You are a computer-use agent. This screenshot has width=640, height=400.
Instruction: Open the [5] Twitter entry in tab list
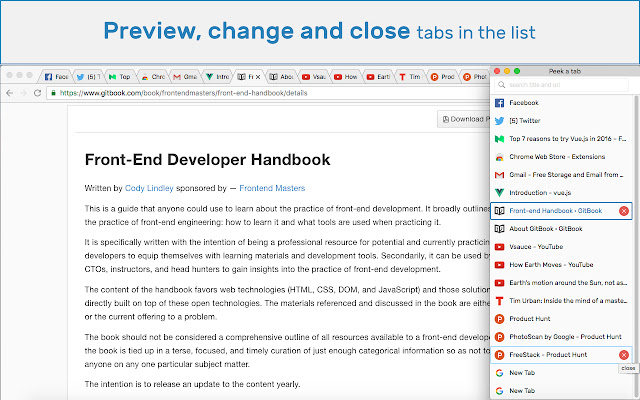coord(562,121)
